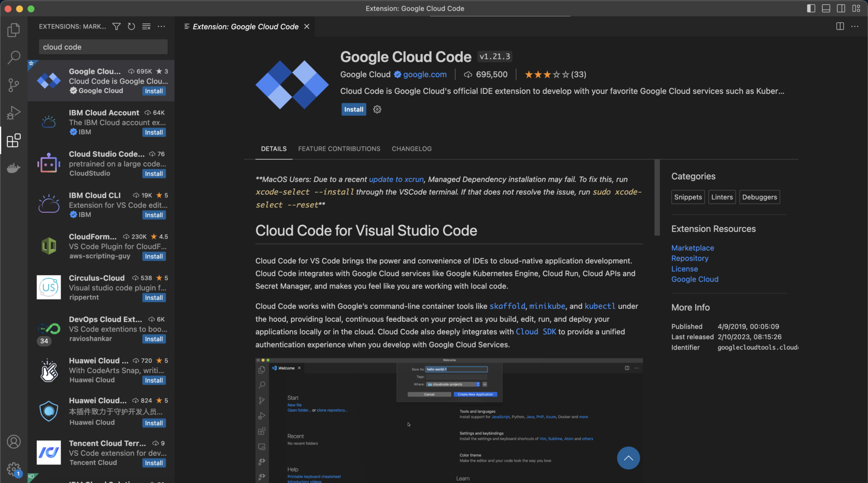Click the details pane vertical scrollbar
868x483 pixels.
pyautogui.click(x=657, y=197)
